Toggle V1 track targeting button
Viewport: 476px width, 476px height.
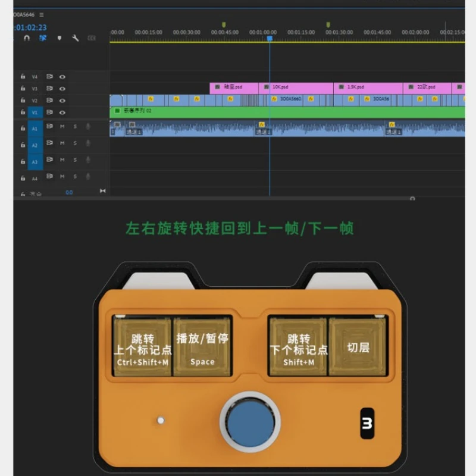point(35,112)
